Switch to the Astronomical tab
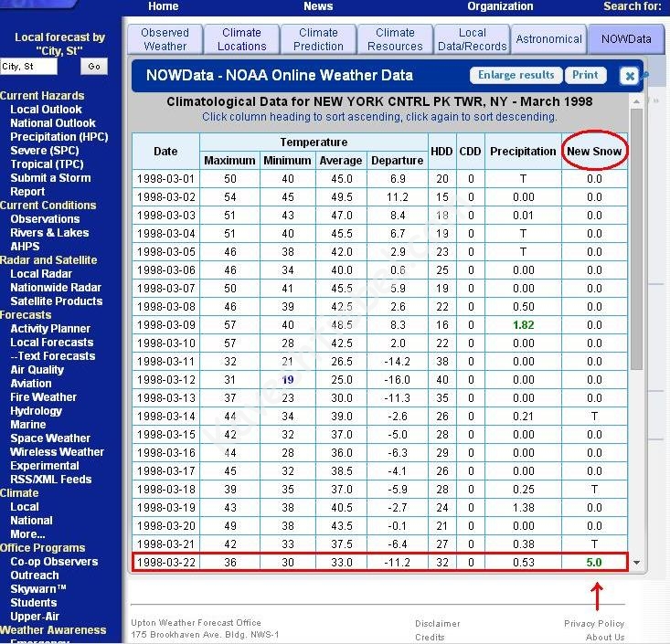The height and width of the screenshot is (644, 670). click(x=548, y=39)
